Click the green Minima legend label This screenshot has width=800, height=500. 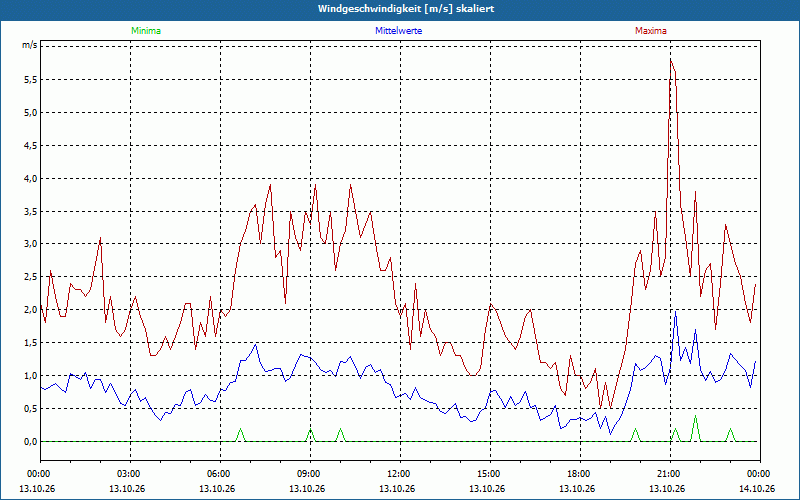tap(146, 31)
